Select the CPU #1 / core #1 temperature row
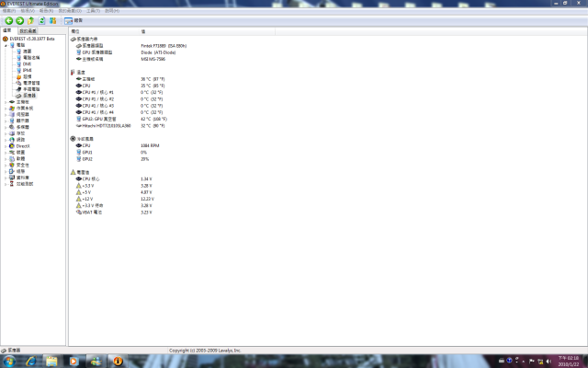The image size is (588, 368). coord(120,92)
